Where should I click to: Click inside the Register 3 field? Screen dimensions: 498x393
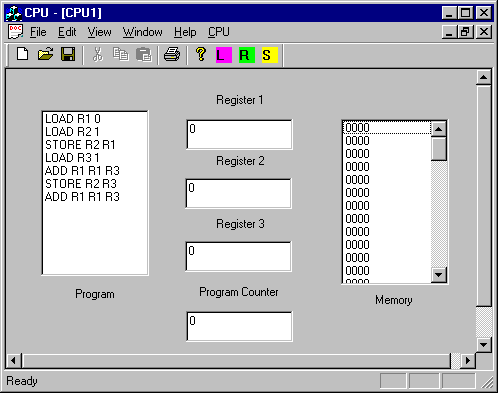pyautogui.click(x=239, y=256)
